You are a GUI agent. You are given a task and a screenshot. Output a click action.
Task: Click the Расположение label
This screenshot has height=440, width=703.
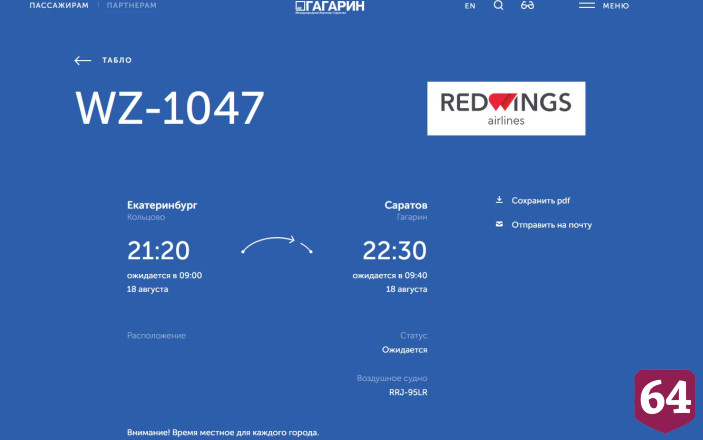(156, 335)
